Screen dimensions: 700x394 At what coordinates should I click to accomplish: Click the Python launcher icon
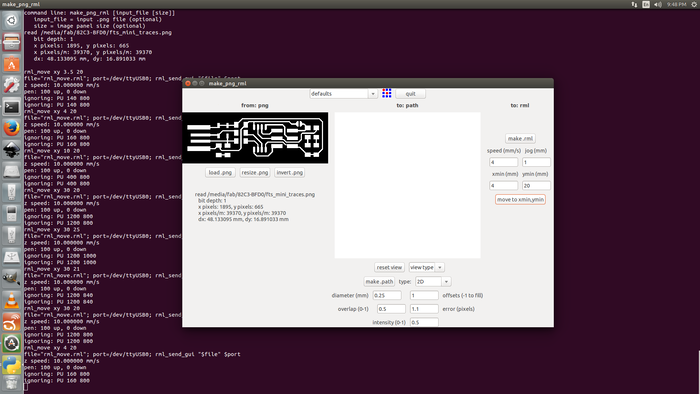point(12,365)
